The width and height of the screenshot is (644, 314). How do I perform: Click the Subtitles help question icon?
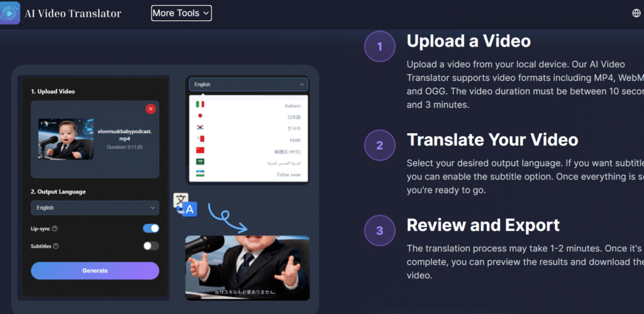56,246
